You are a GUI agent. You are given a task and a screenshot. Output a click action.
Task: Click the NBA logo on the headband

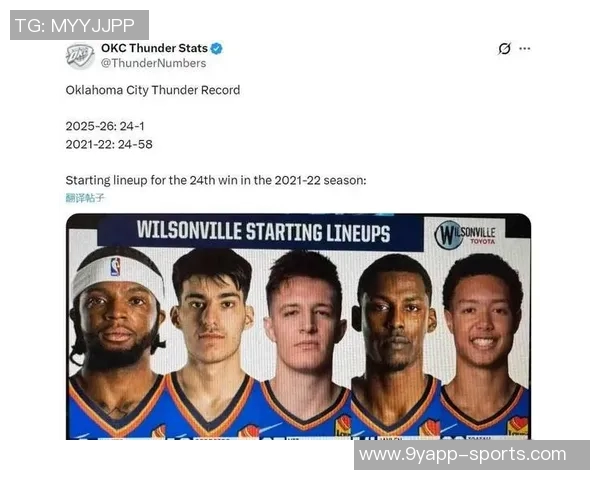coord(116,267)
